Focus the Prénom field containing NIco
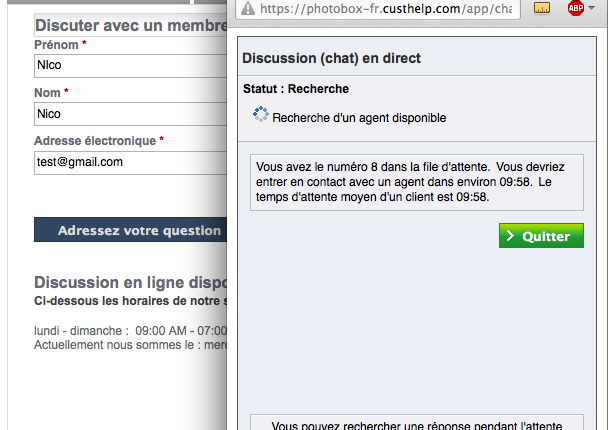 pos(131,66)
